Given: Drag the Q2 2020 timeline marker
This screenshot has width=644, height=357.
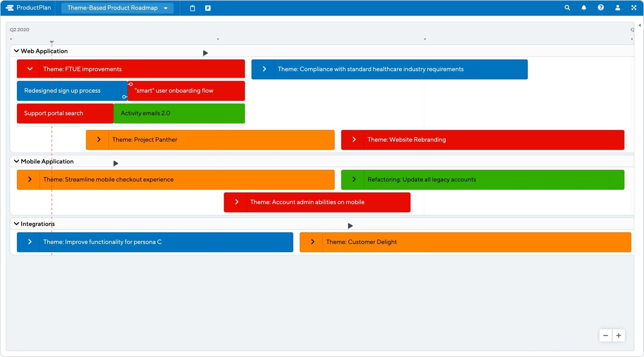Looking at the screenshot, I should 51,42.
